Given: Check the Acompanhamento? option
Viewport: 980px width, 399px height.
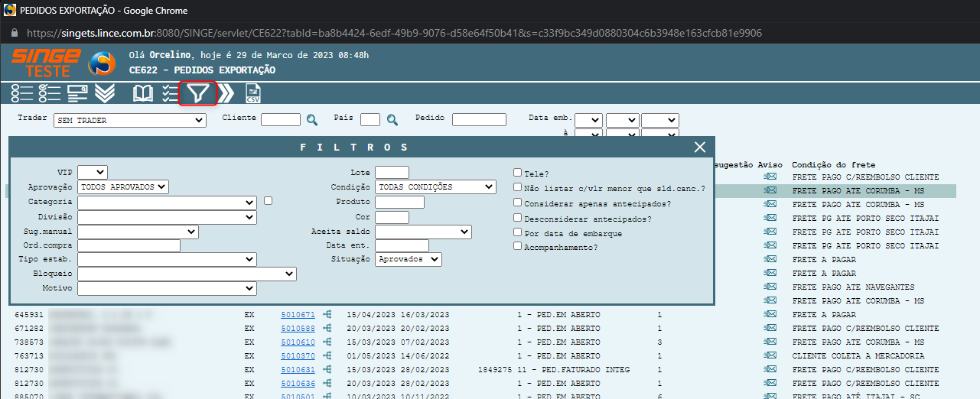Looking at the screenshot, I should [x=518, y=246].
